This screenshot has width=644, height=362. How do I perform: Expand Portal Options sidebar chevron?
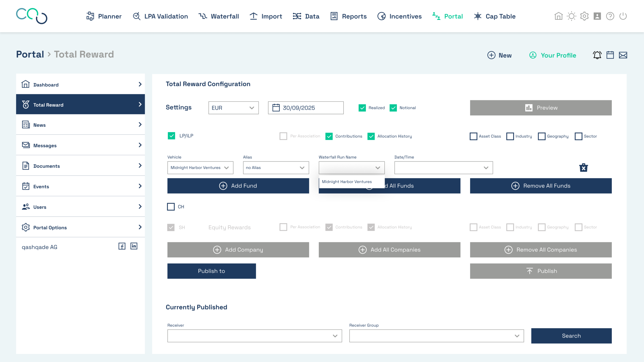140,227
